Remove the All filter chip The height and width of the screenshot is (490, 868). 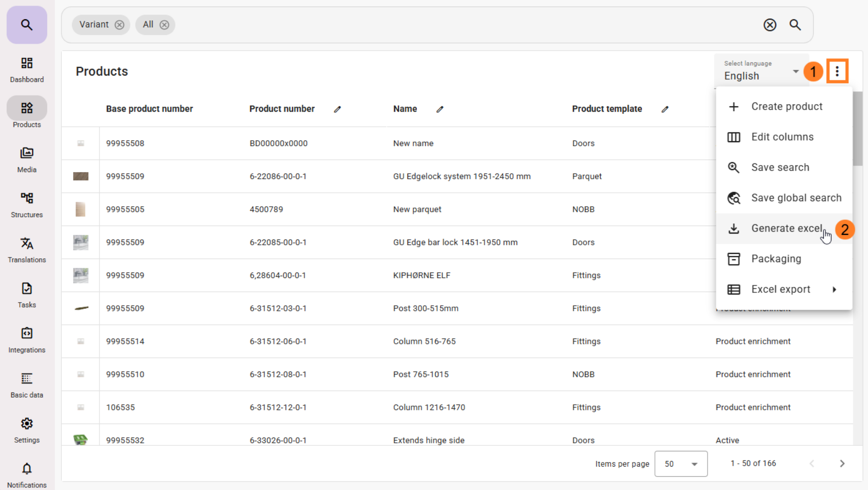[164, 25]
